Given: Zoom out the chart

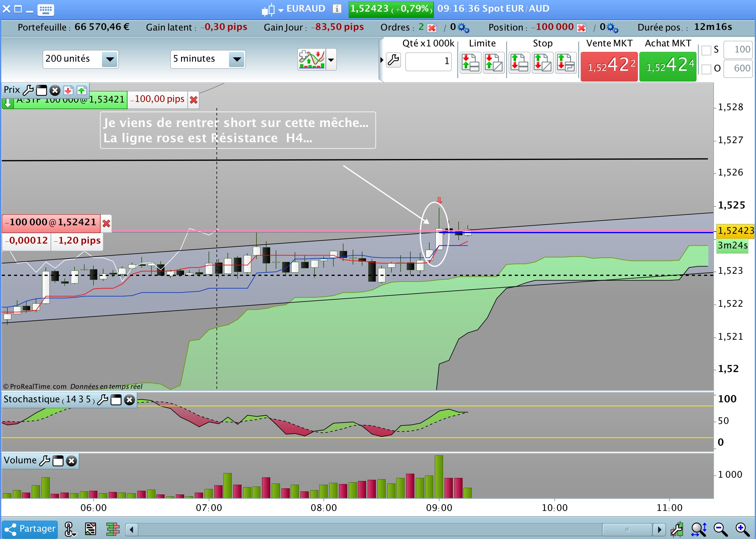Looking at the screenshot, I should click(721, 529).
